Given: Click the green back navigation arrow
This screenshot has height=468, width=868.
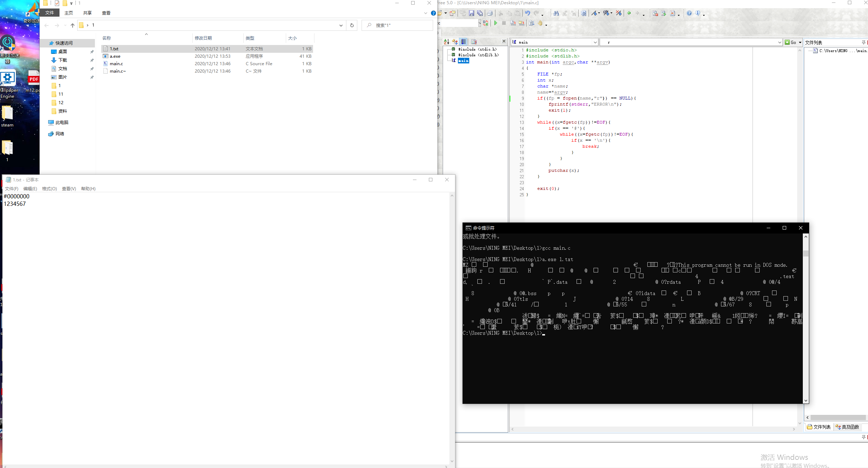Looking at the screenshot, I should click(x=629, y=13).
